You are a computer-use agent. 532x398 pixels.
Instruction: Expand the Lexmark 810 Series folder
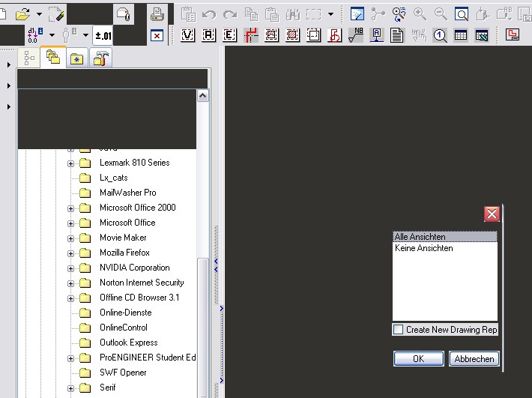tap(70, 163)
